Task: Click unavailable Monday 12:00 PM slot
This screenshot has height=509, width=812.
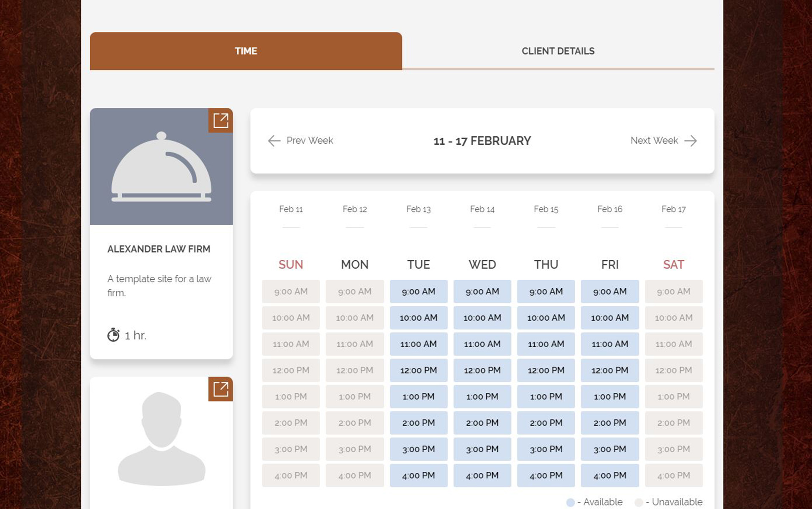Action: tap(355, 370)
